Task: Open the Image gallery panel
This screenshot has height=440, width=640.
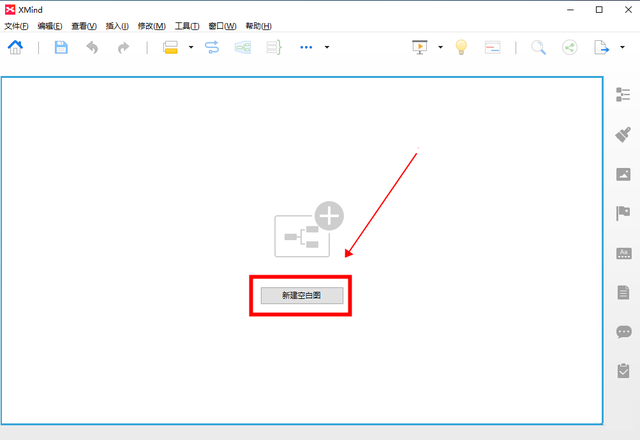Action: point(623,174)
